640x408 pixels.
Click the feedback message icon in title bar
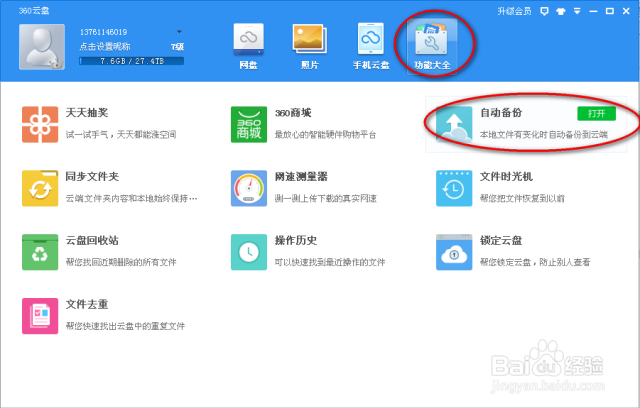pos(544,11)
